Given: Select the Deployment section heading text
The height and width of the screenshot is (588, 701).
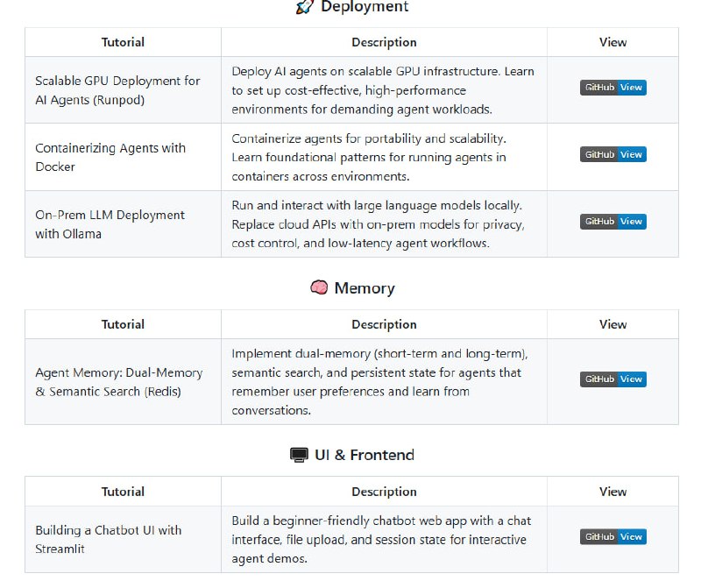Looking at the screenshot, I should [x=365, y=7].
